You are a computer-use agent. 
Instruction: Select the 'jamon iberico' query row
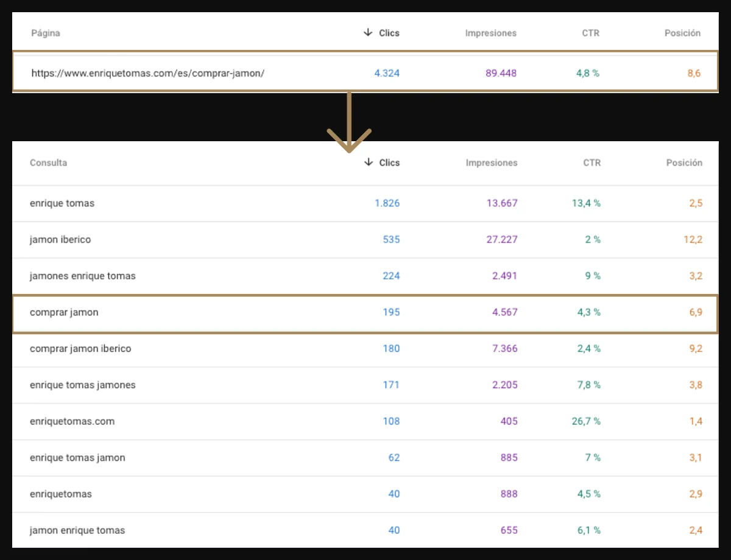point(365,240)
